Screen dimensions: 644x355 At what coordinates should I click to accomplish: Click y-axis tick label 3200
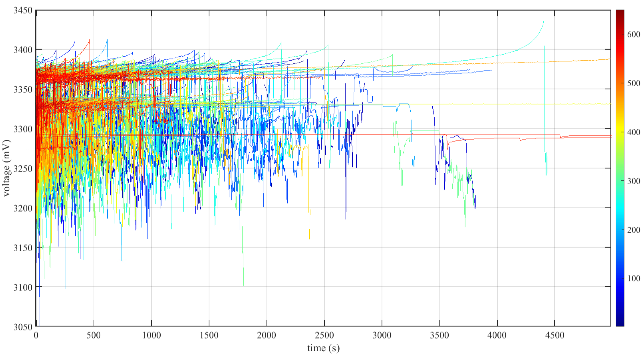tap(23, 208)
